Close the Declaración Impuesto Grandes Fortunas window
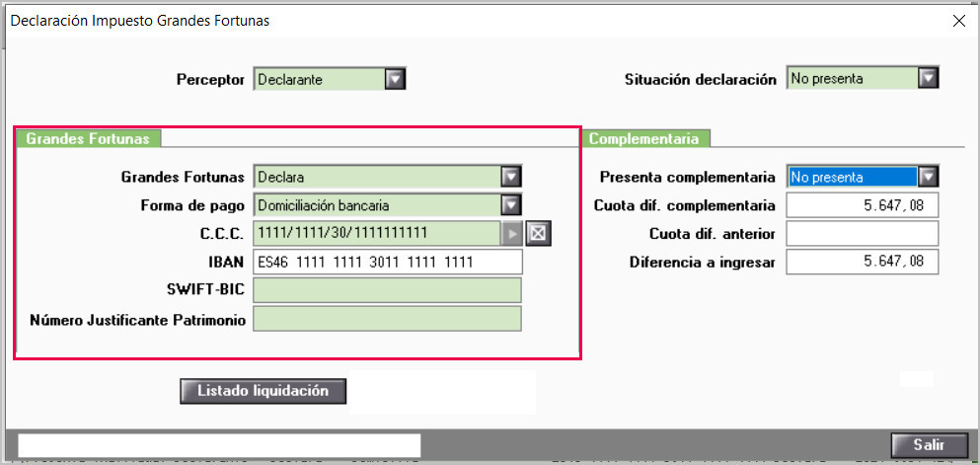This screenshot has height=465, width=980. pos(958,21)
